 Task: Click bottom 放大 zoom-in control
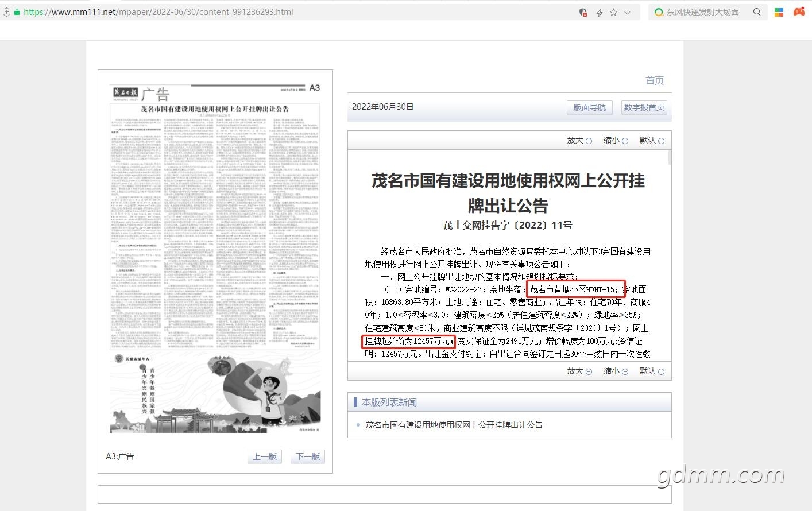tap(579, 371)
